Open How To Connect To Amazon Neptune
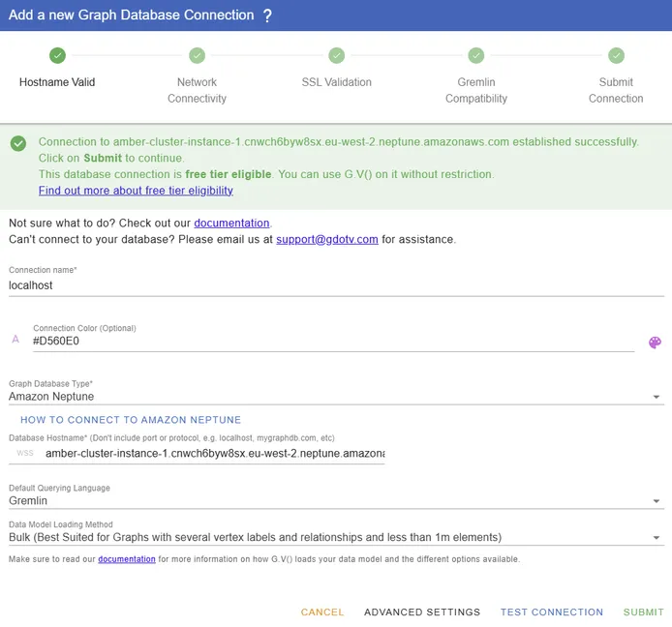672x627 pixels. point(131,420)
